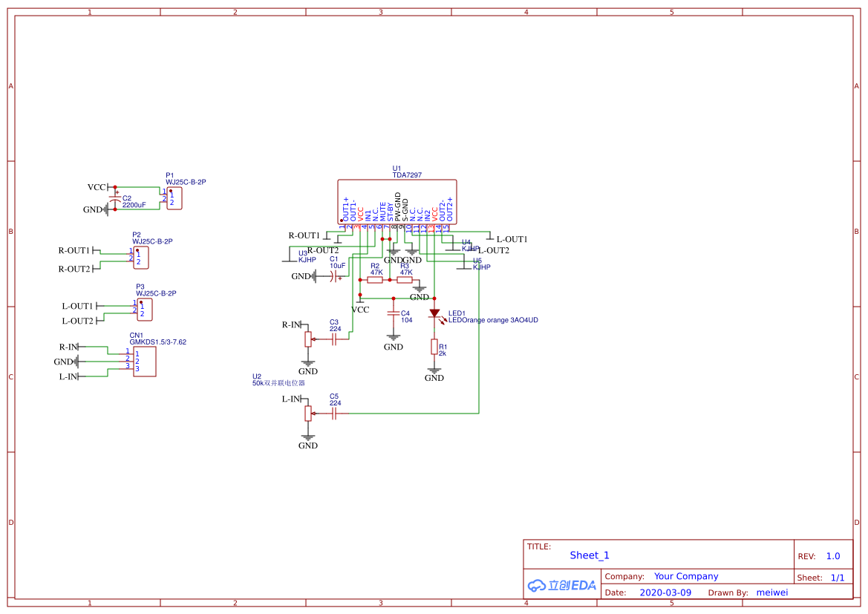Click the LEDOrange orange 3AO4UD label
Screen dimensions: 868x614
493,321
